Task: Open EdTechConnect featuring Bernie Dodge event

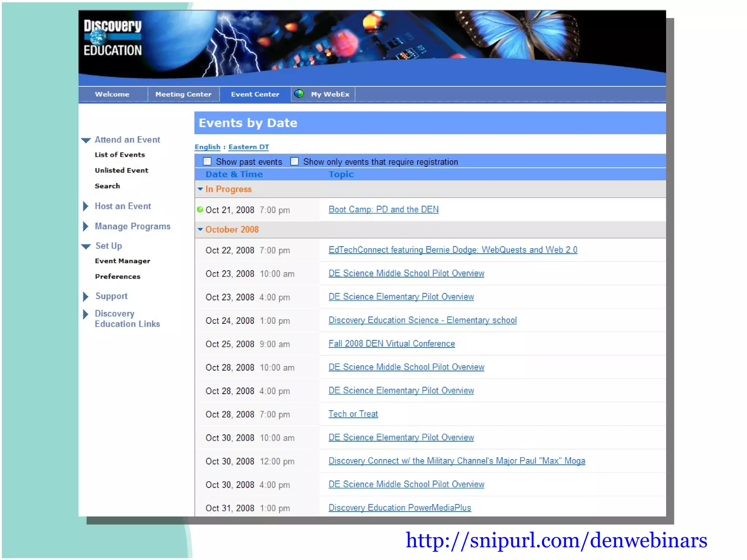Action: pyautogui.click(x=453, y=250)
